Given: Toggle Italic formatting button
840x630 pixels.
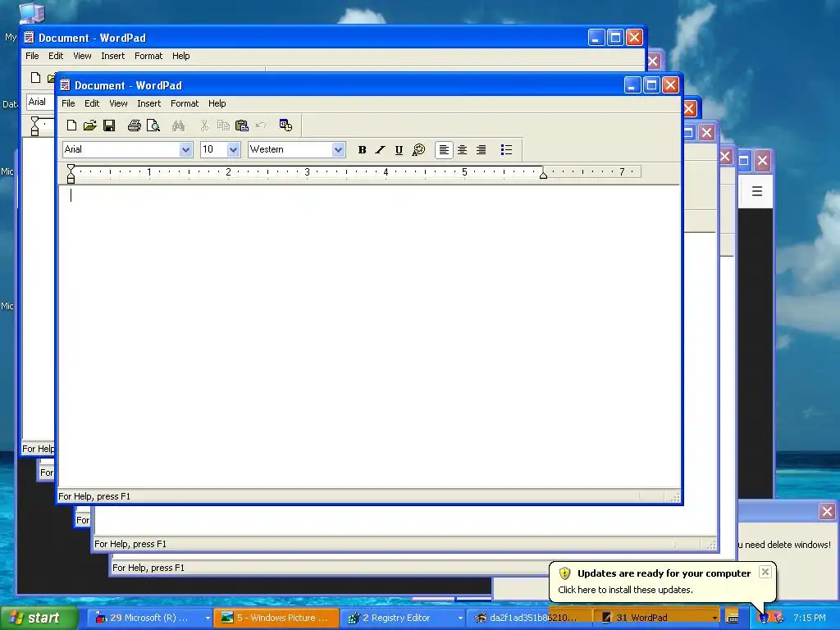Looking at the screenshot, I should (381, 150).
